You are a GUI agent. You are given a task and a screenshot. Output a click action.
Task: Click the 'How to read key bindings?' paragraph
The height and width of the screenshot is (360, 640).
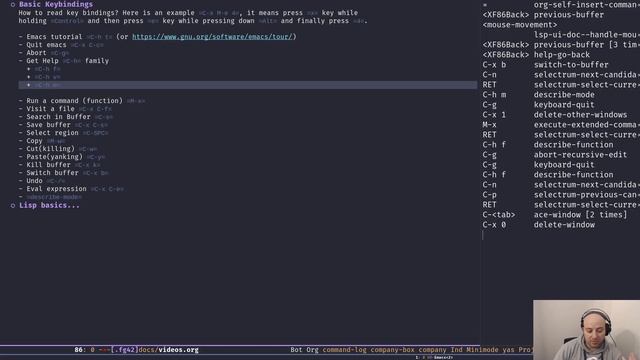point(193,17)
